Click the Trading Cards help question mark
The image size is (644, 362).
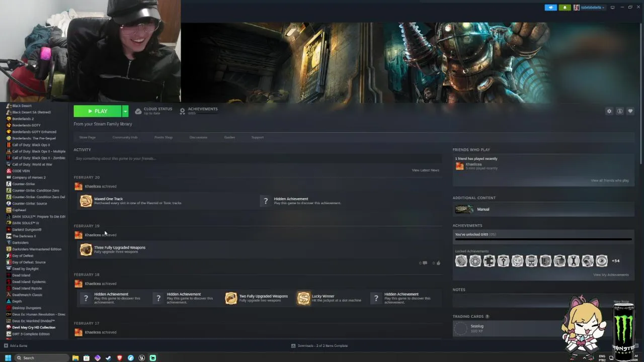tap(487, 317)
